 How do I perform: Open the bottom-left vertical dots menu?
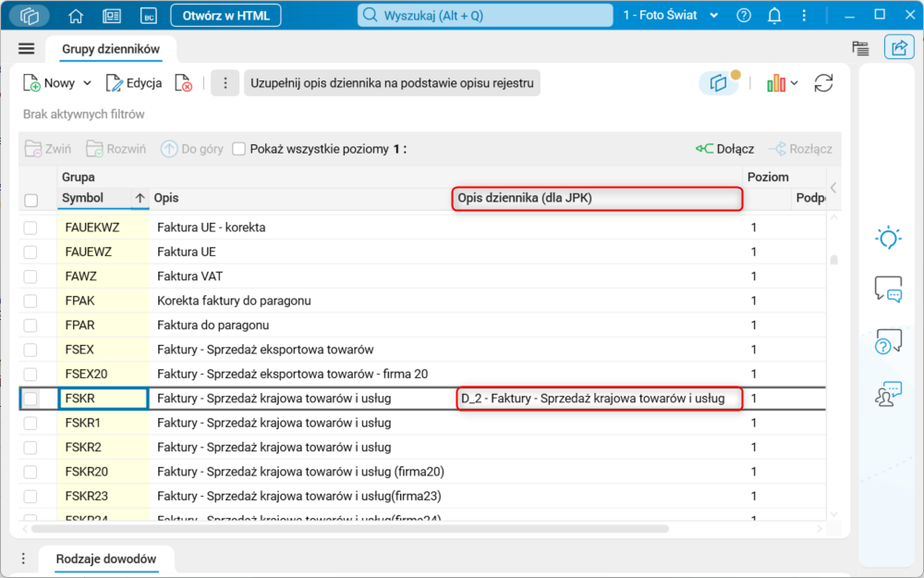[x=23, y=558]
